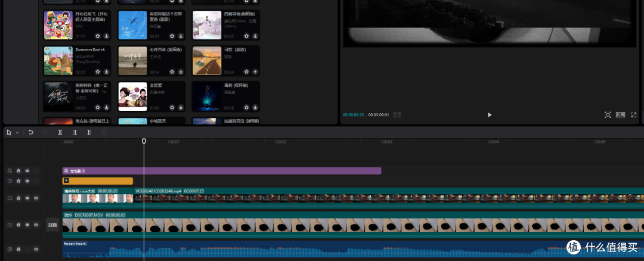
Task: Redo the last undone action
Action: point(45,132)
